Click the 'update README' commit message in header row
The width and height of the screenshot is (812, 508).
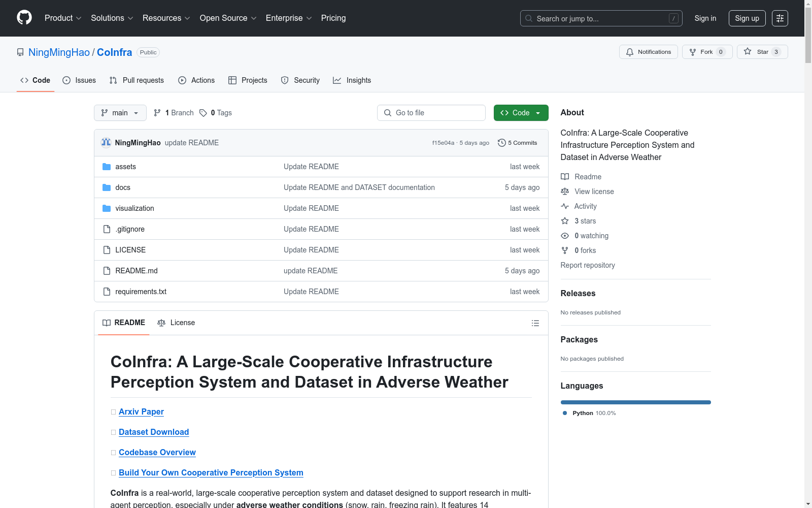(x=192, y=143)
